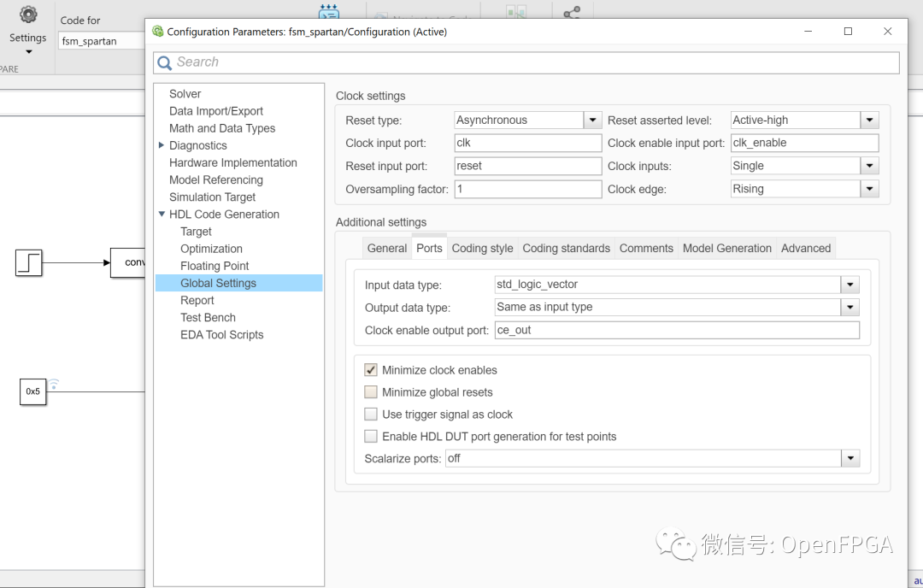Enable HDL DUT port generation for test points
Image resolution: width=923 pixels, height=588 pixels.
tap(371, 436)
